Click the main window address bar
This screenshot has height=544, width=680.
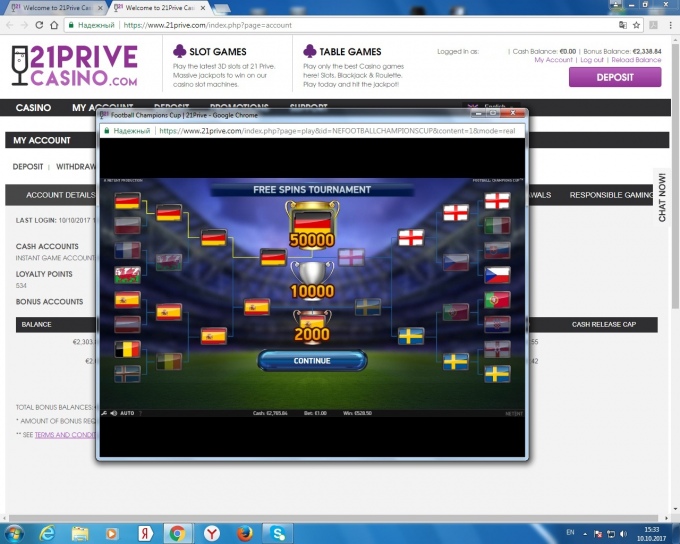coord(353,25)
